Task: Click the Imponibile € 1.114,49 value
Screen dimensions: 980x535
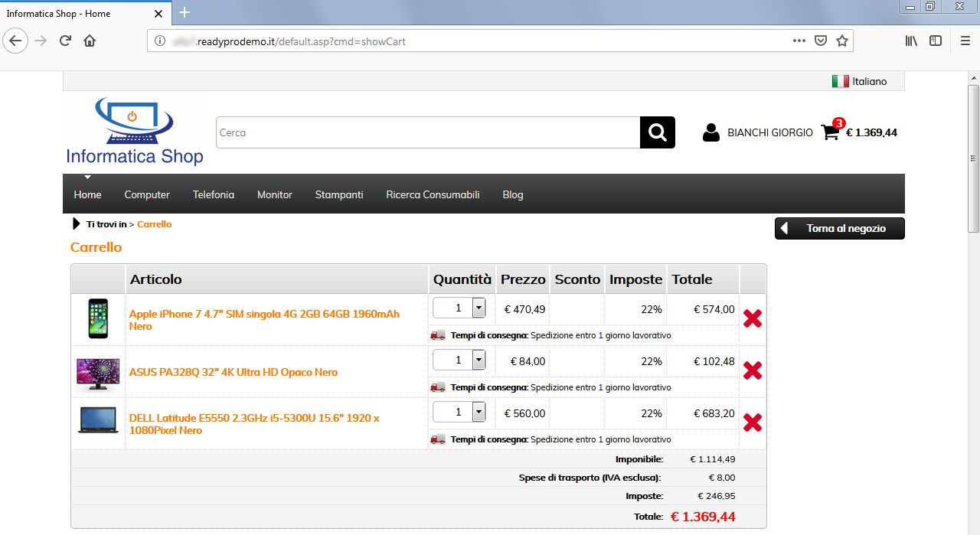Action: coord(713,459)
